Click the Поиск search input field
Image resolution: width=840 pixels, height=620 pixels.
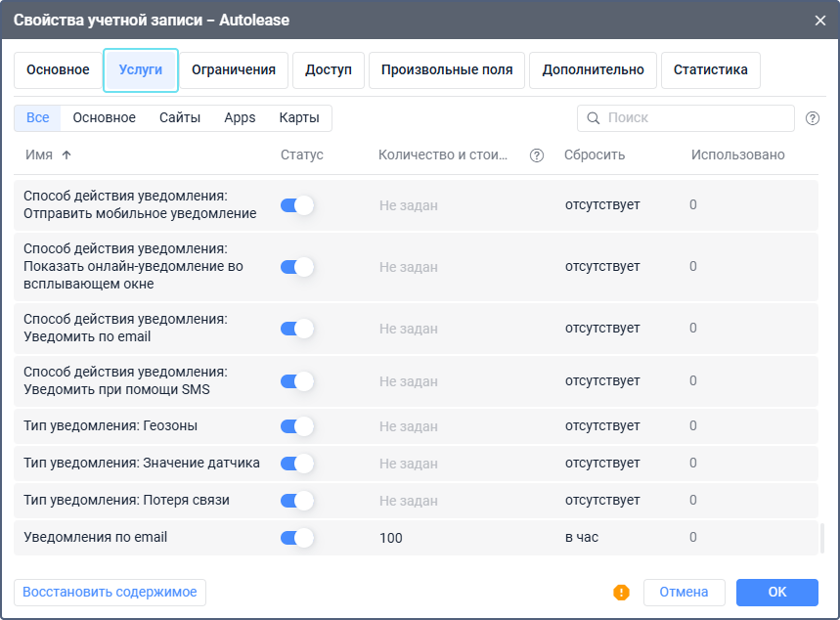tap(696, 118)
